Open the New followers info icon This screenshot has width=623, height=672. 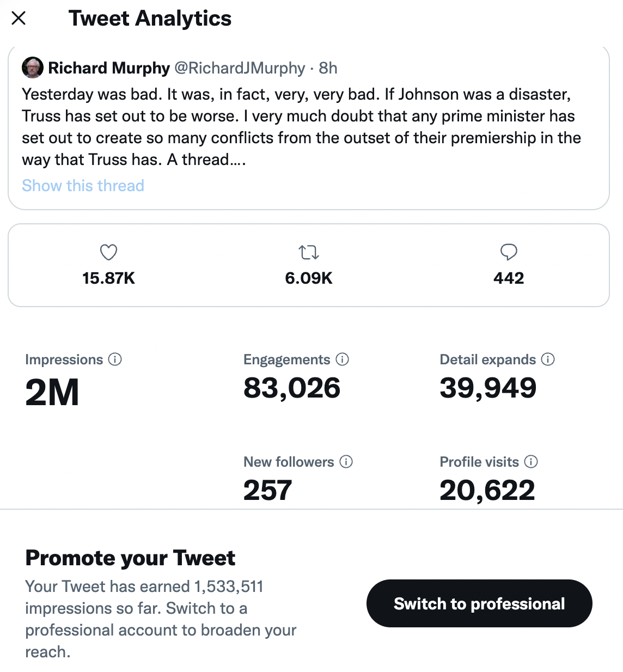(x=346, y=462)
